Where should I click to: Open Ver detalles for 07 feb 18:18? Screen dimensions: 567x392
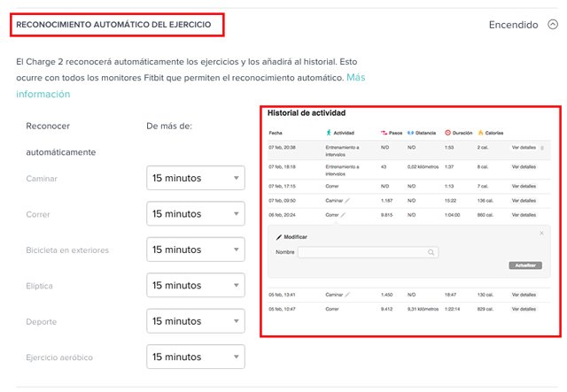point(524,167)
